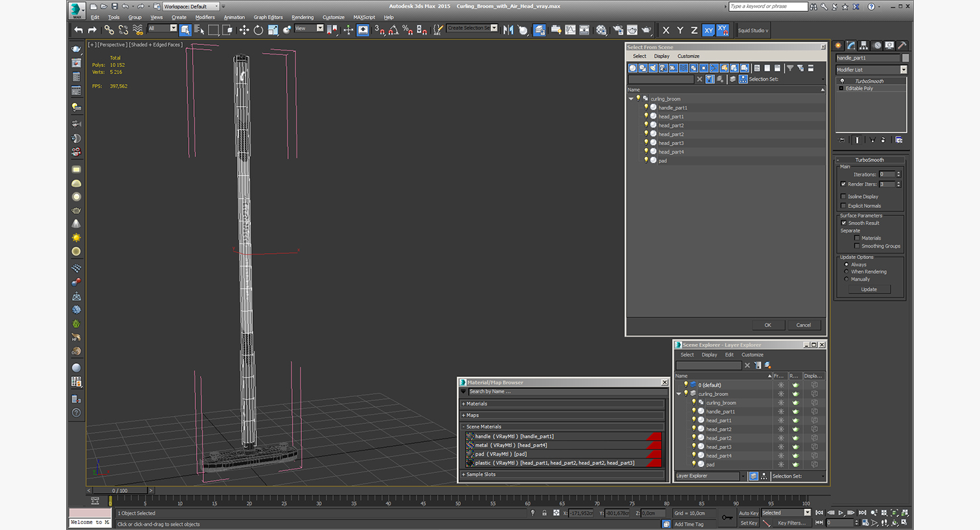
Task: Click the Zoom Extents All viewport icon
Action: pos(905,513)
